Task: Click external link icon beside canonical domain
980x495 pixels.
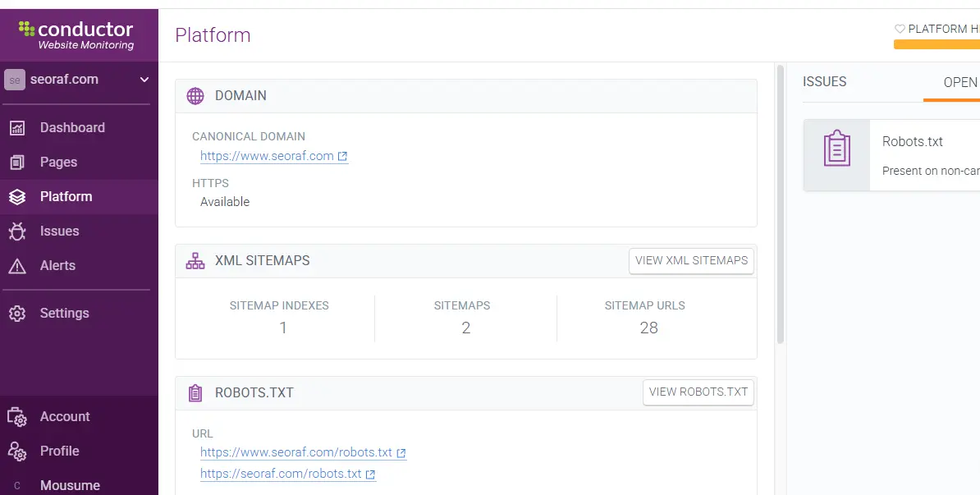Action: [342, 156]
